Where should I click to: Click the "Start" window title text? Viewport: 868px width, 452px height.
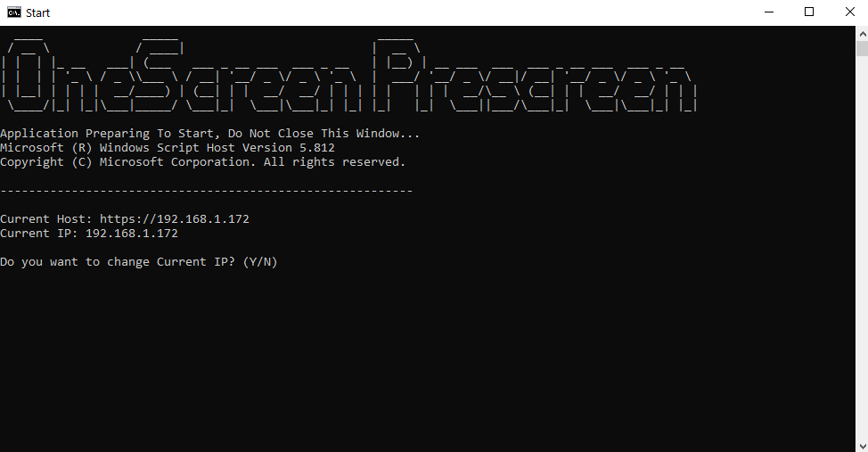37,12
